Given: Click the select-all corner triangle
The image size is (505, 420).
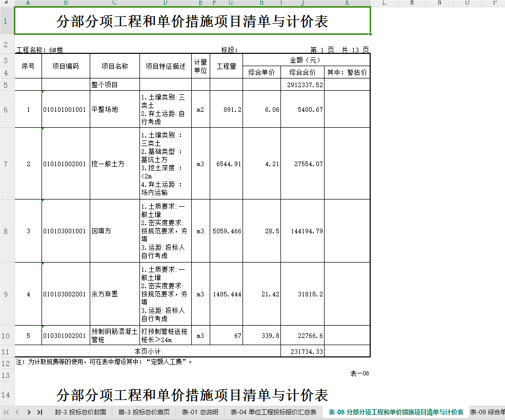Looking at the screenshot, I should click(6, 2).
